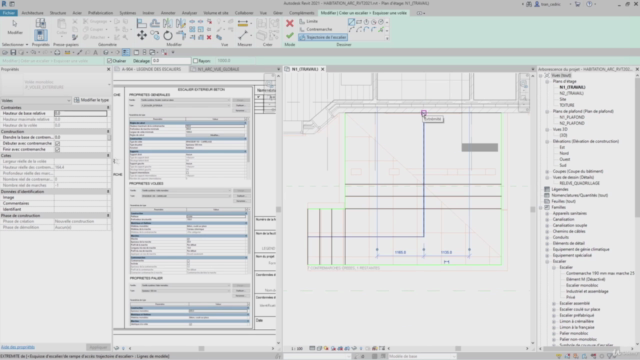The image size is (640, 360).
Task: Click the Modifier arrow tool
Action: pos(15,27)
